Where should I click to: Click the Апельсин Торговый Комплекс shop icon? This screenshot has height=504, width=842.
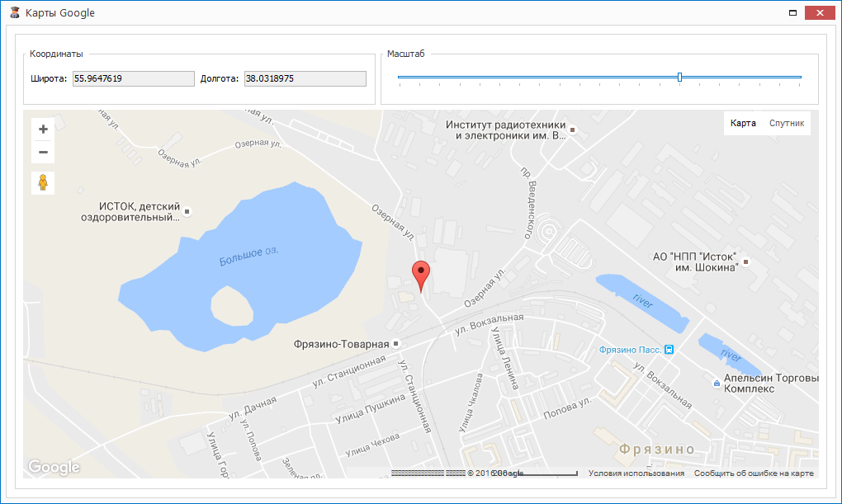click(x=717, y=384)
